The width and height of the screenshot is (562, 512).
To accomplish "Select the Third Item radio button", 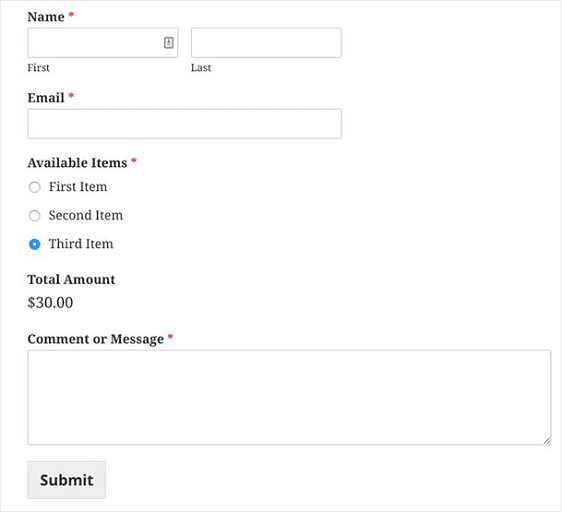I will 34,244.
